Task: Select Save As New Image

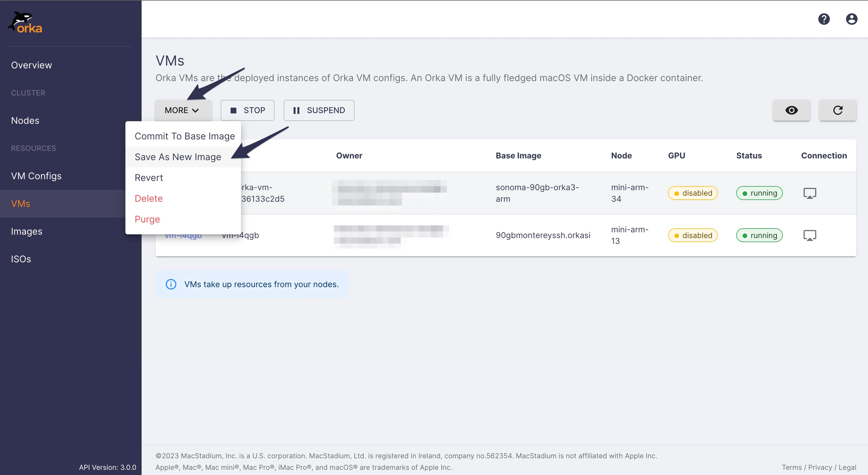Action: click(178, 157)
